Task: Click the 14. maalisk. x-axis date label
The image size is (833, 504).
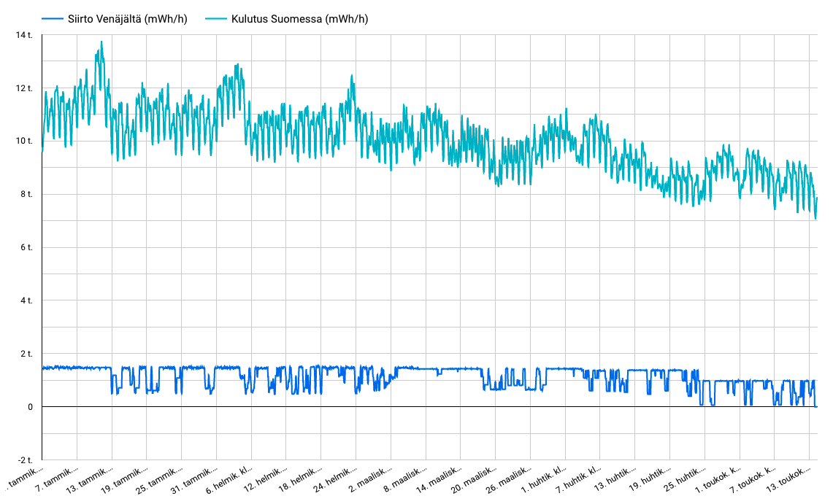Action: pyautogui.click(x=439, y=479)
